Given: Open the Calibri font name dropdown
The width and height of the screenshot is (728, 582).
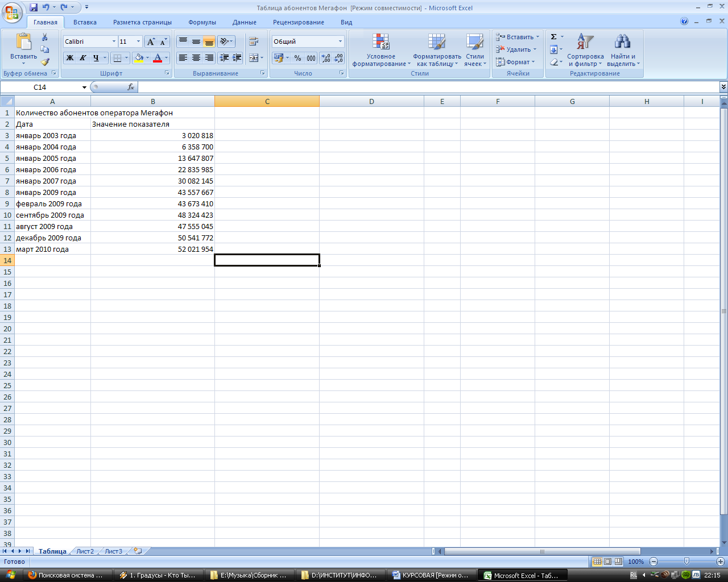Looking at the screenshot, I should (114, 41).
